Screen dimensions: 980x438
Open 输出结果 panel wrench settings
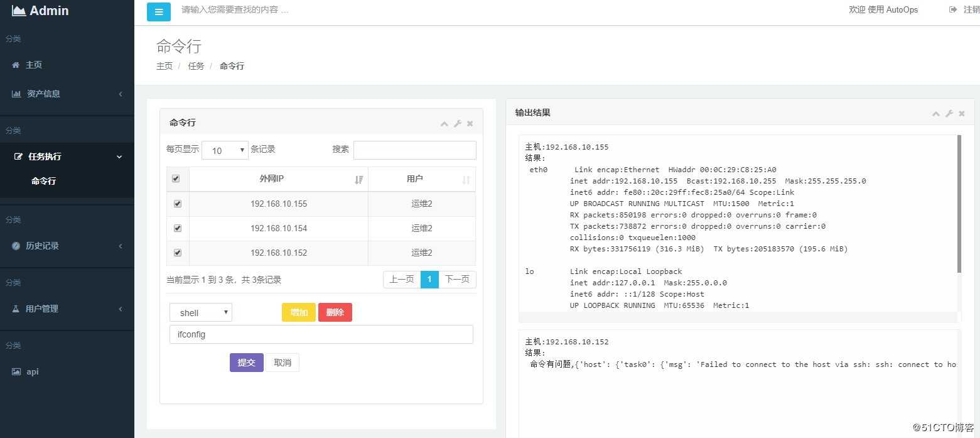coord(949,114)
